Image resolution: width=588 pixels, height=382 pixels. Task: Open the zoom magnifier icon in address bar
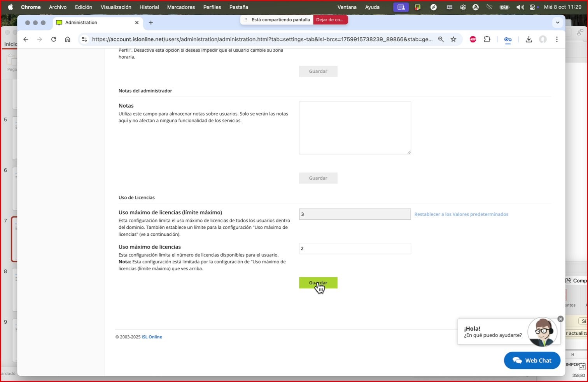(441, 39)
